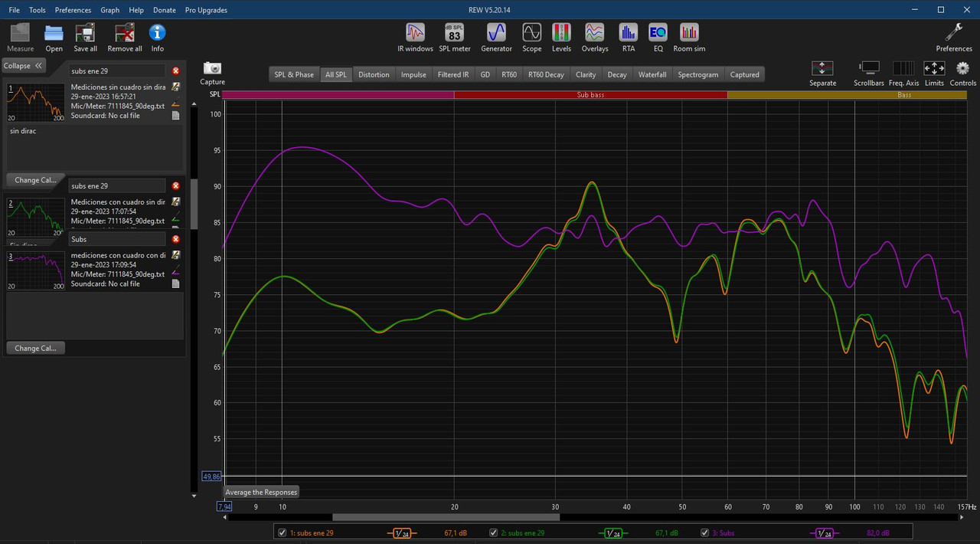Click Average the Responses button
The height and width of the screenshot is (544, 980).
pyautogui.click(x=261, y=492)
